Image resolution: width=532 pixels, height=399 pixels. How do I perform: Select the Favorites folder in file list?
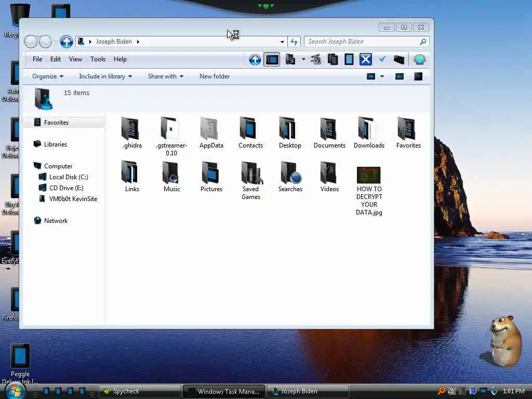(x=408, y=132)
